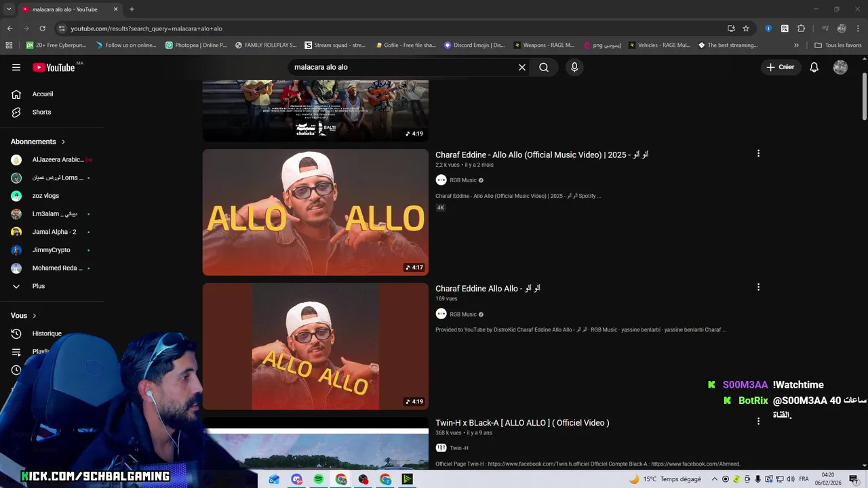This screenshot has width=868, height=488.
Task: Open the browser extensions puzzle icon
Action: pos(801,28)
